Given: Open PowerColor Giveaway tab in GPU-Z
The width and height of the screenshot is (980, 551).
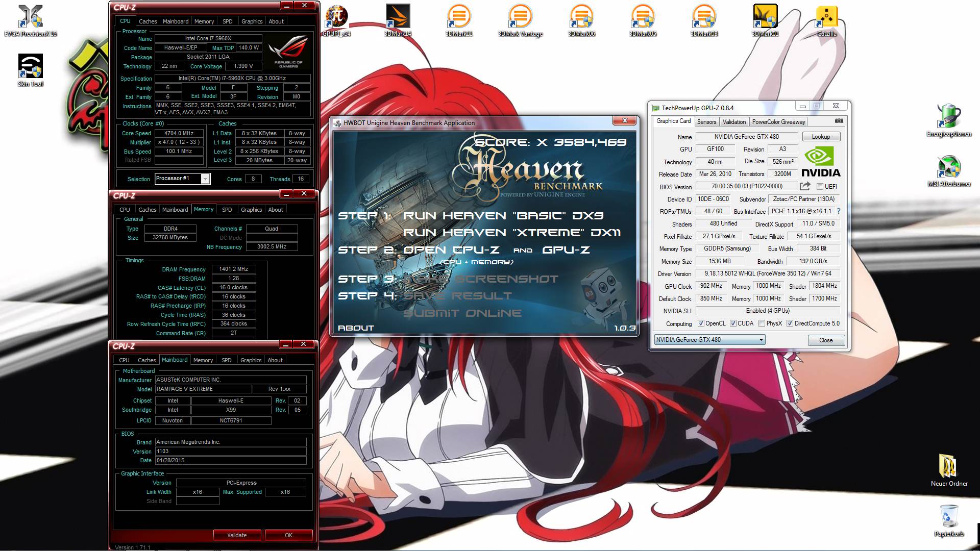Looking at the screenshot, I should pos(778,122).
